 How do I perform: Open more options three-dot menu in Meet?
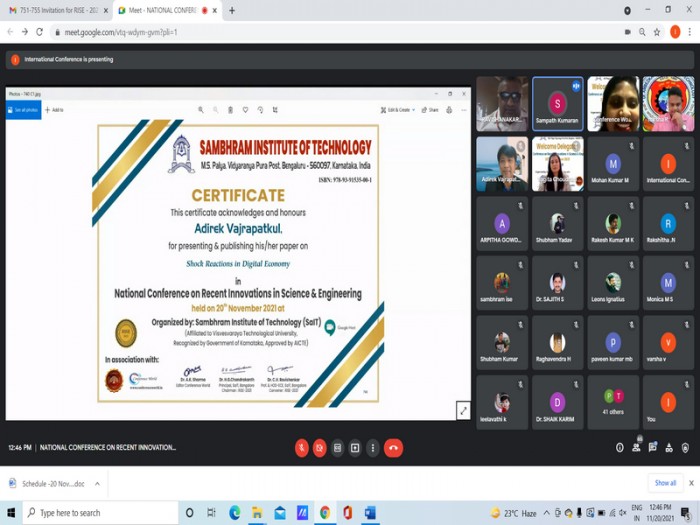pyautogui.click(x=373, y=448)
